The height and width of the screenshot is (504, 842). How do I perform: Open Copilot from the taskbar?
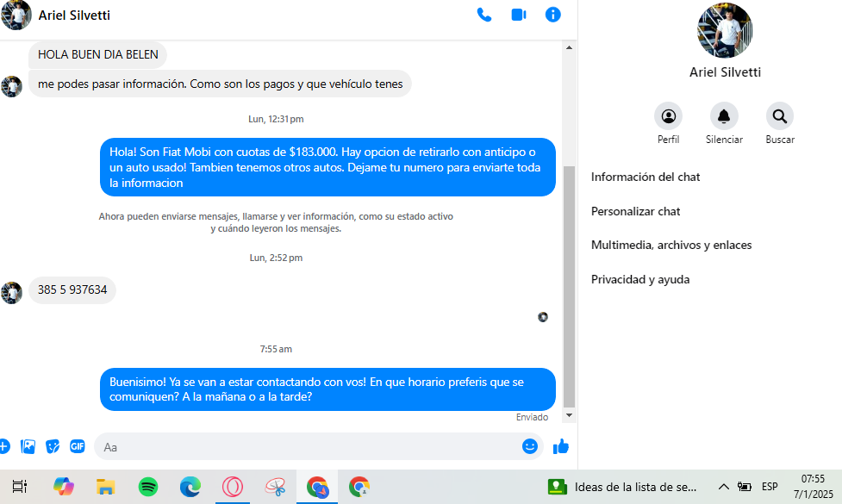click(64, 487)
